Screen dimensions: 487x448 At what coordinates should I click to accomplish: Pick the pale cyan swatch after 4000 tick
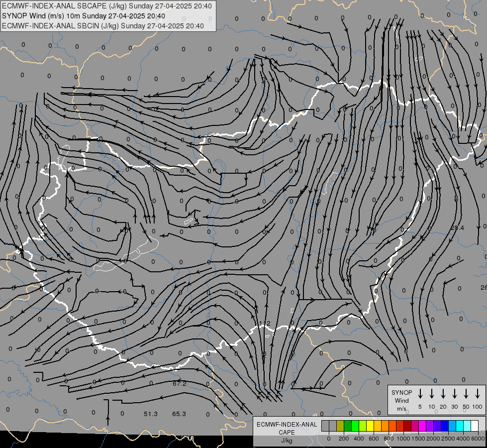467,426
